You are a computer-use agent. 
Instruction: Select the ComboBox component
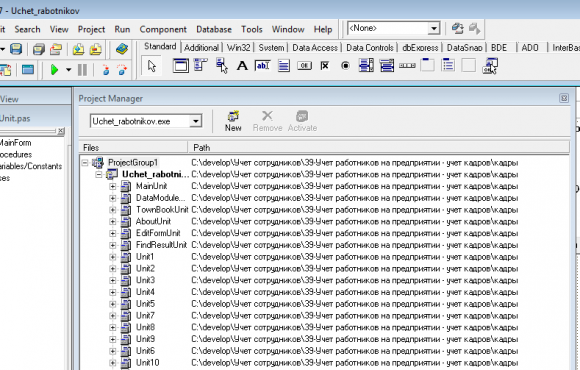[387, 66]
